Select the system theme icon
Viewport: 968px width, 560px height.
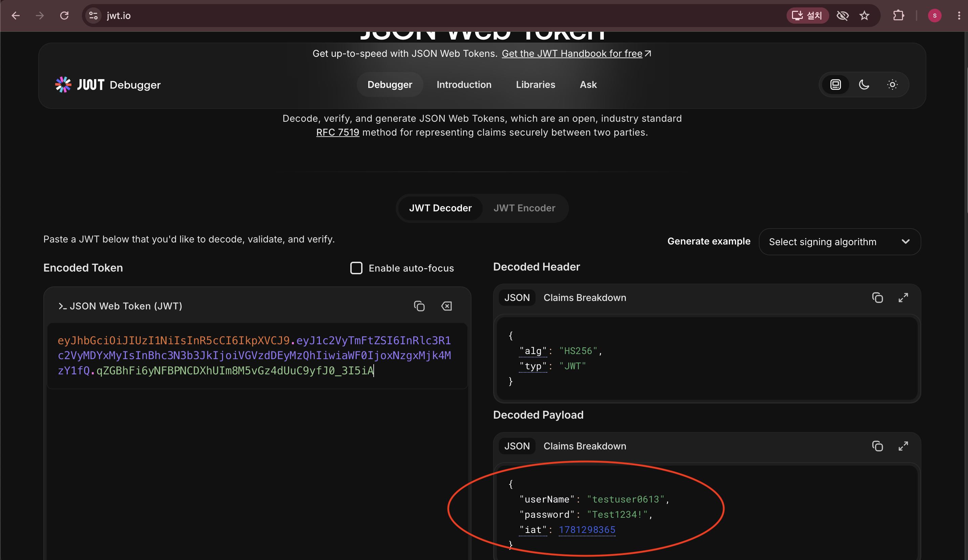pos(835,85)
